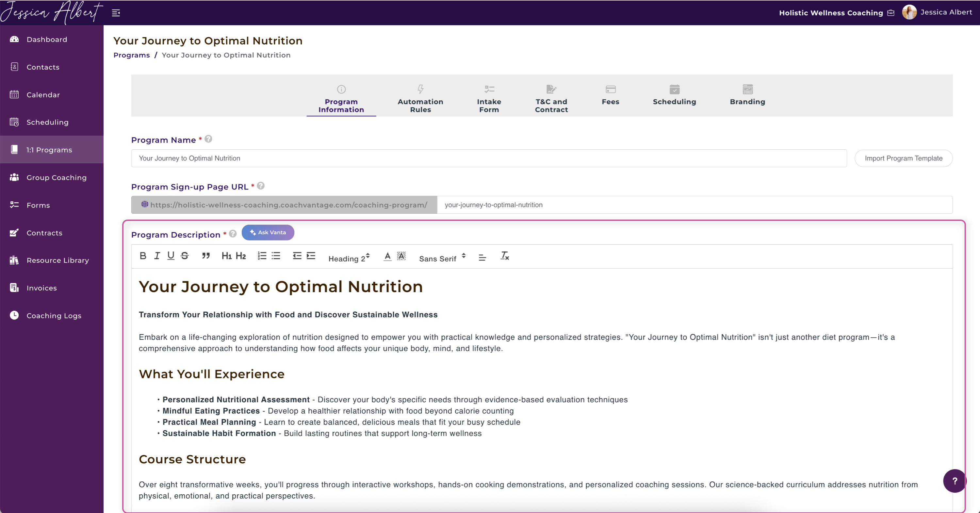The height and width of the screenshot is (513, 980).
Task: Open Invoices in the sidebar
Action: tap(52, 288)
